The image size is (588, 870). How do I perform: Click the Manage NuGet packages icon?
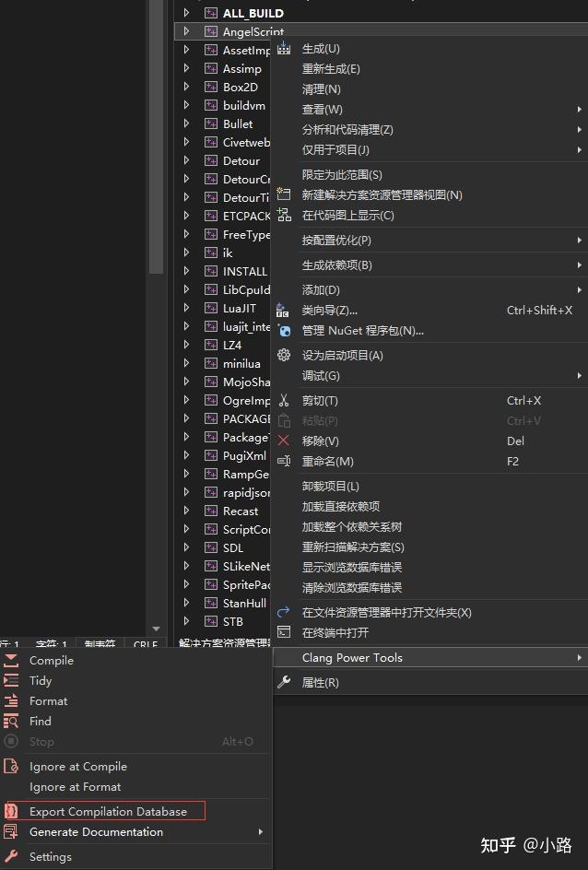point(284,331)
